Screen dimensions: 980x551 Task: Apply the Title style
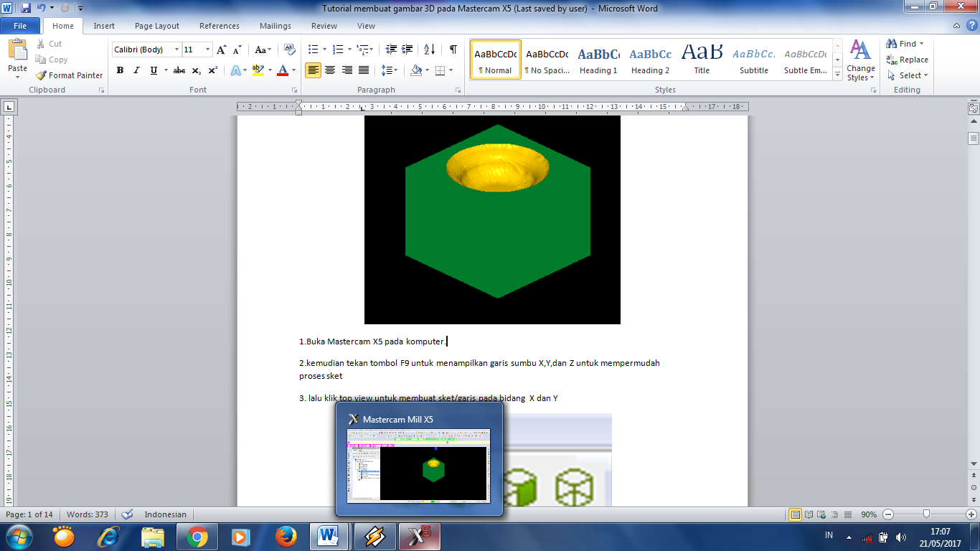point(702,60)
